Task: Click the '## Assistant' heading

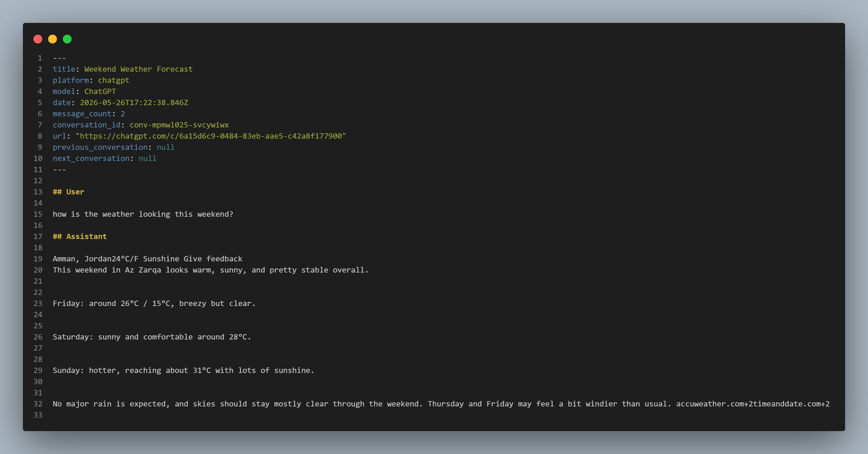Action: tap(80, 236)
